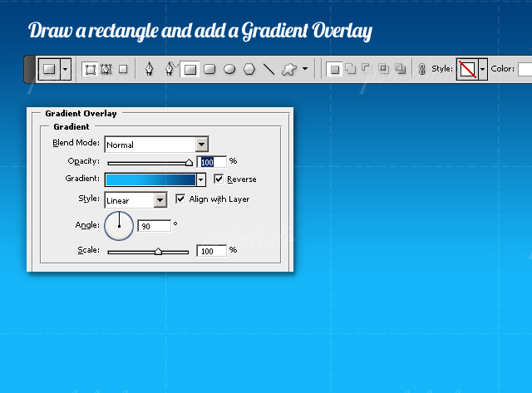Click the Angle value field
This screenshot has width=532, height=393.
tap(155, 226)
